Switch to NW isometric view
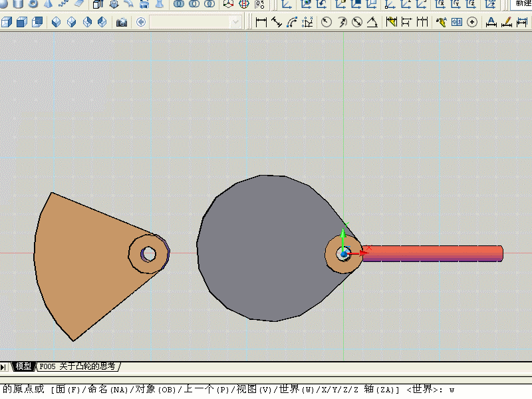The image size is (532, 399). click(102, 22)
